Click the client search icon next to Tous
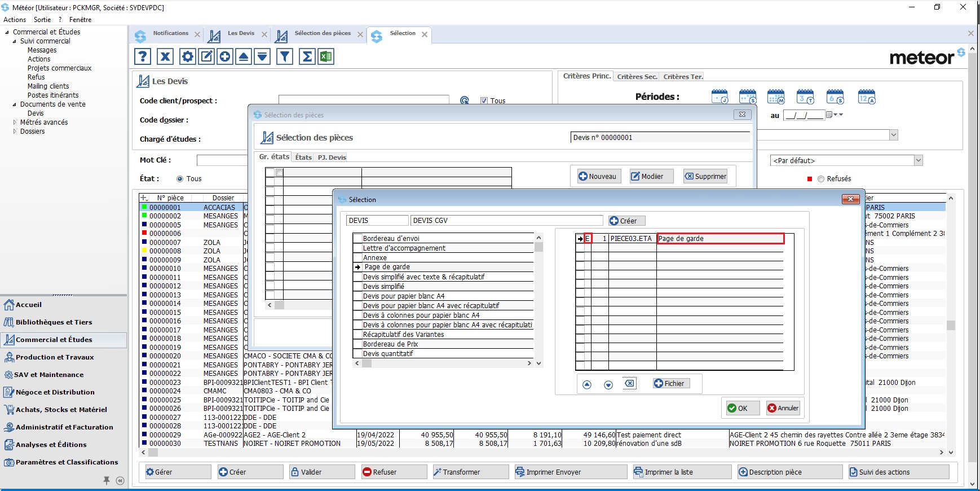 click(465, 100)
